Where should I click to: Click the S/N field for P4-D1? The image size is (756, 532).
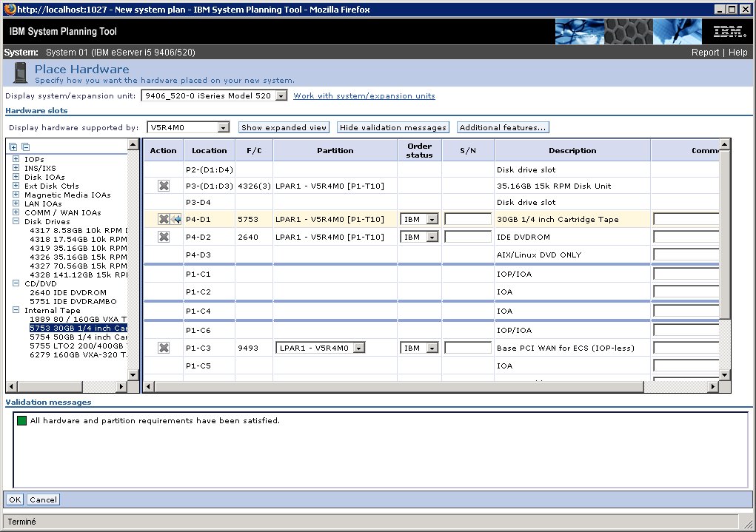tap(468, 219)
